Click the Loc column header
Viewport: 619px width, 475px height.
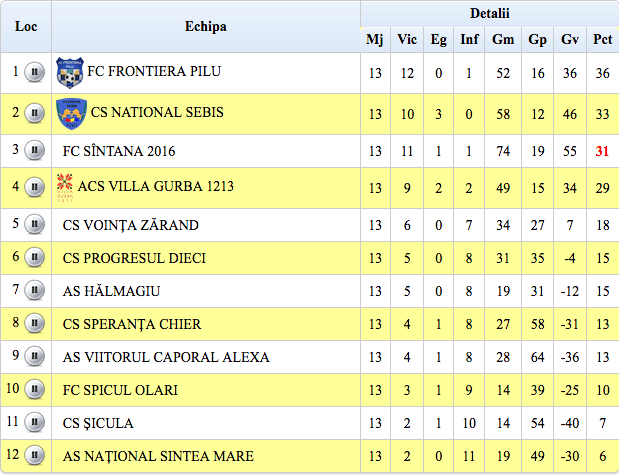click(26, 26)
